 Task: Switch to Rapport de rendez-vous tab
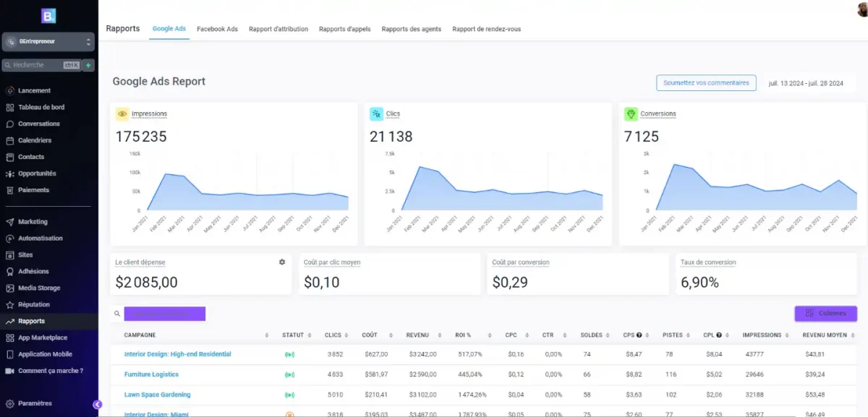(x=487, y=29)
